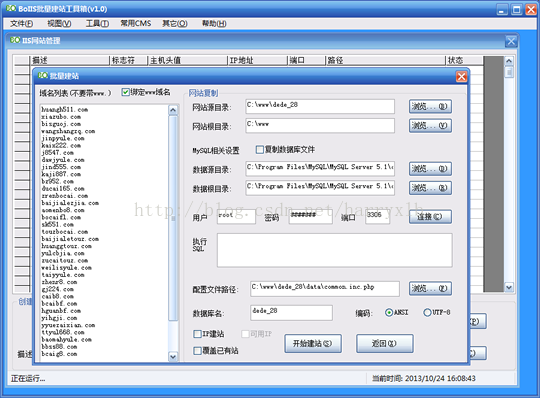Image resolution: width=540 pixels, height=398 pixels.
Task: Click 浏览 button for 数据源目录
Action: (x=430, y=169)
